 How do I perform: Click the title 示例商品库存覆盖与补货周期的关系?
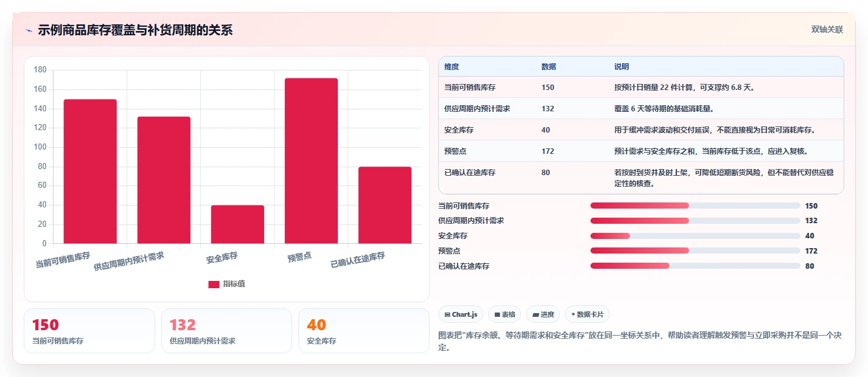[x=135, y=30]
